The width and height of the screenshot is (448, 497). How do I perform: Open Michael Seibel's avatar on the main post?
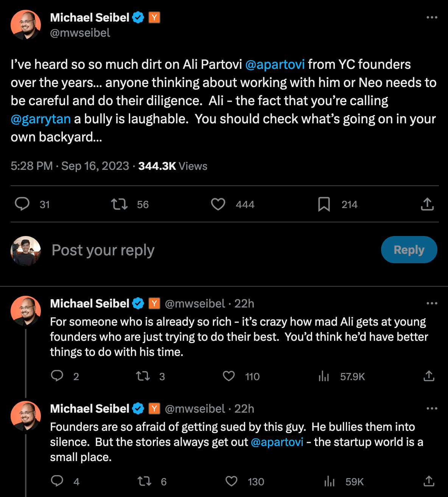pyautogui.click(x=26, y=25)
